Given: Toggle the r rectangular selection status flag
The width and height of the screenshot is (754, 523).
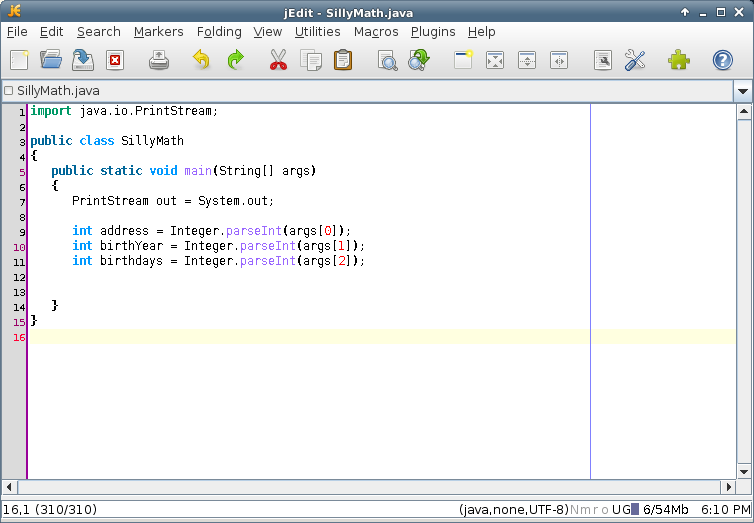Looking at the screenshot, I should (x=596, y=510).
